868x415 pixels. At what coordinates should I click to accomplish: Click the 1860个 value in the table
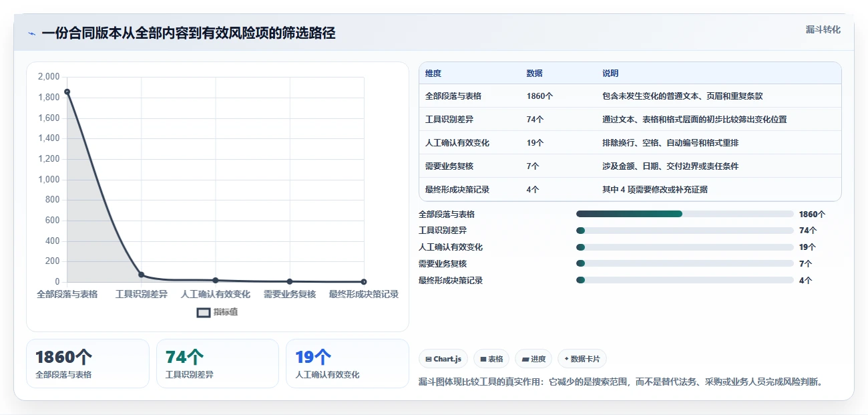[x=539, y=96]
